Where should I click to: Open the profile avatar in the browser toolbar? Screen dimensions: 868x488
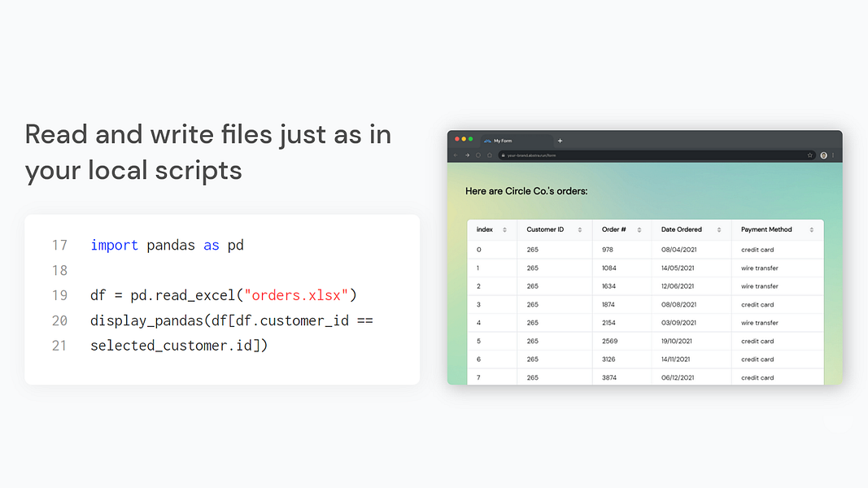click(x=824, y=155)
